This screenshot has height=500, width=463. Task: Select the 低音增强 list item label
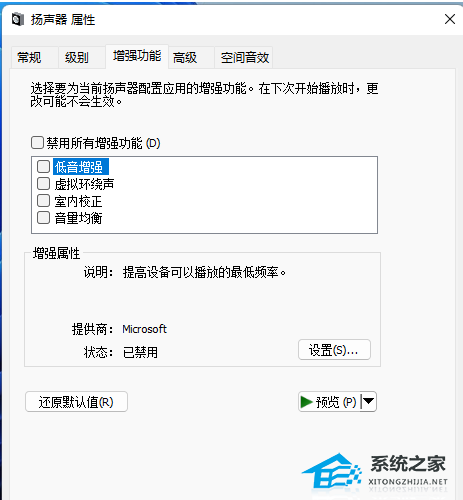(81, 167)
